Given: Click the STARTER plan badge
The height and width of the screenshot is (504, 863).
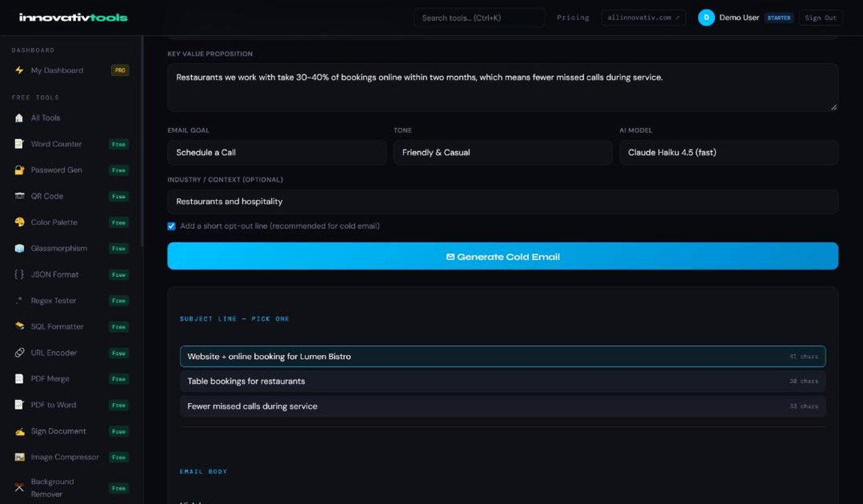Looking at the screenshot, I should point(779,18).
